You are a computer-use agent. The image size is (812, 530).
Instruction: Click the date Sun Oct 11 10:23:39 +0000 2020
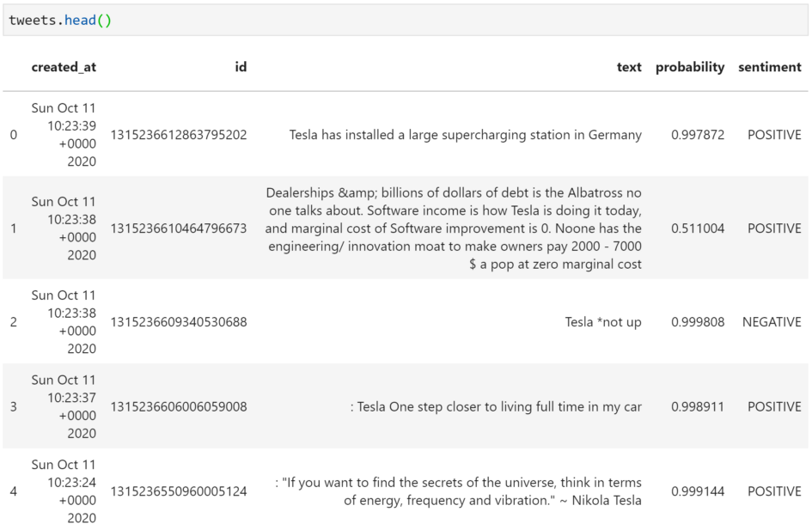click(64, 135)
